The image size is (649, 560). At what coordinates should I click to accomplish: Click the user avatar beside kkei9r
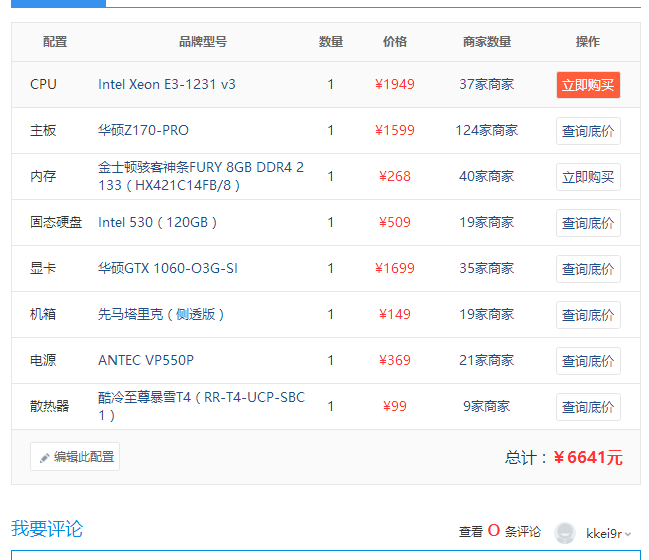click(565, 533)
